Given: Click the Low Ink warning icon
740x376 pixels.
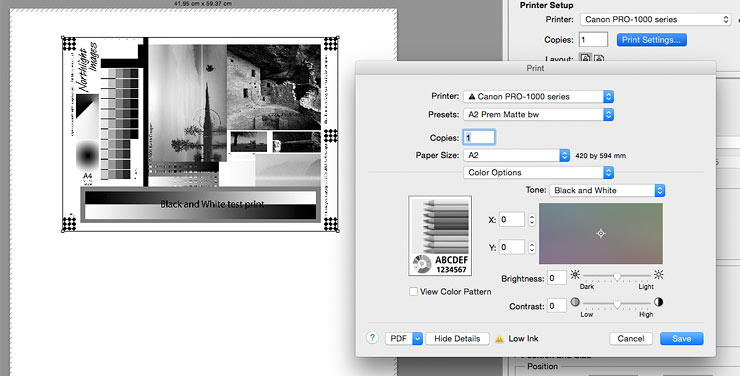Looking at the screenshot, I should pos(499,339).
